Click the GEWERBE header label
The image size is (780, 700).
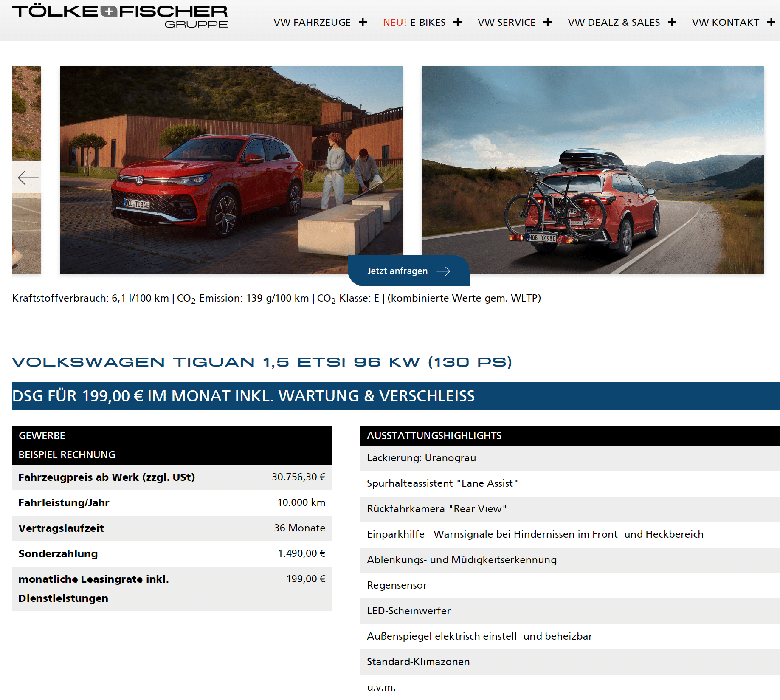(x=42, y=436)
